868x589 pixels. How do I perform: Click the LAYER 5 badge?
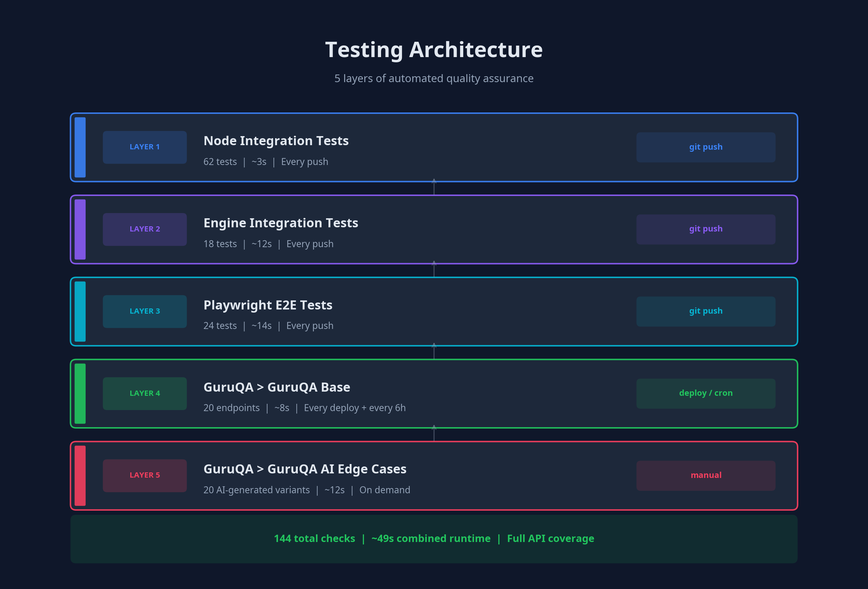coord(145,475)
